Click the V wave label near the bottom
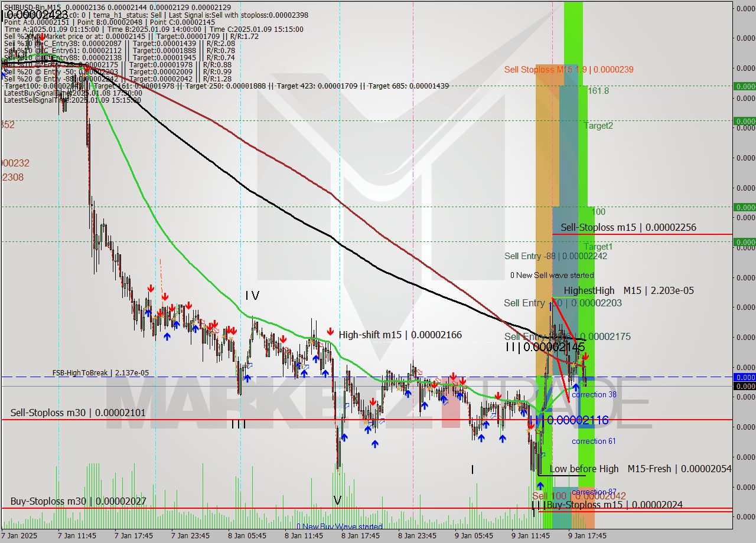 (x=337, y=501)
